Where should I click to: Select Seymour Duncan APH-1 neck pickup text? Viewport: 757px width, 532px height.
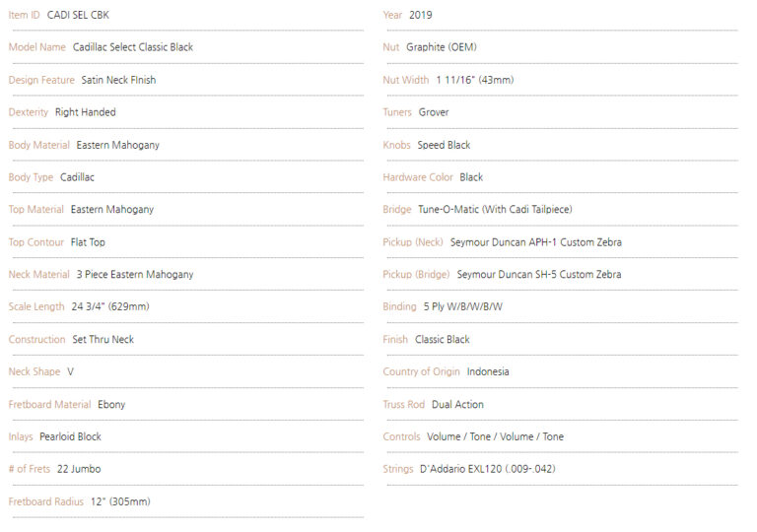(x=536, y=242)
